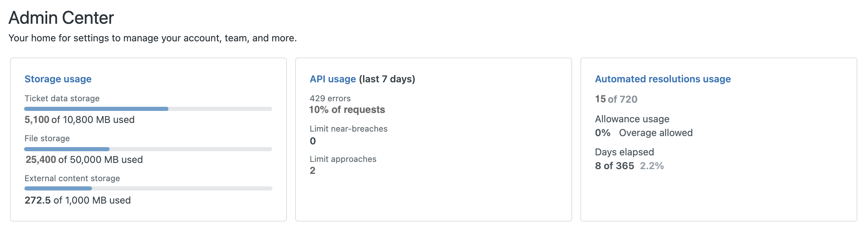Click the File storage label
The width and height of the screenshot is (868, 227).
click(x=47, y=138)
